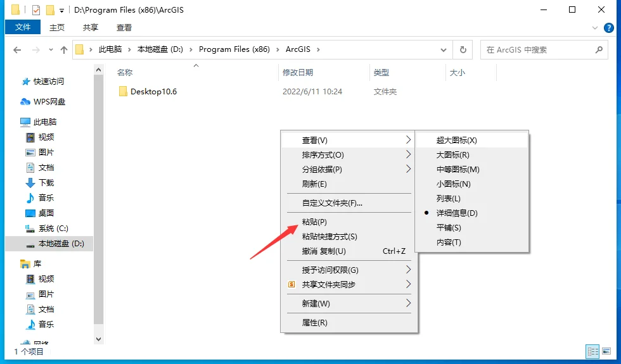Click the search magnifier icon
The width and height of the screenshot is (621, 364).
tap(599, 50)
